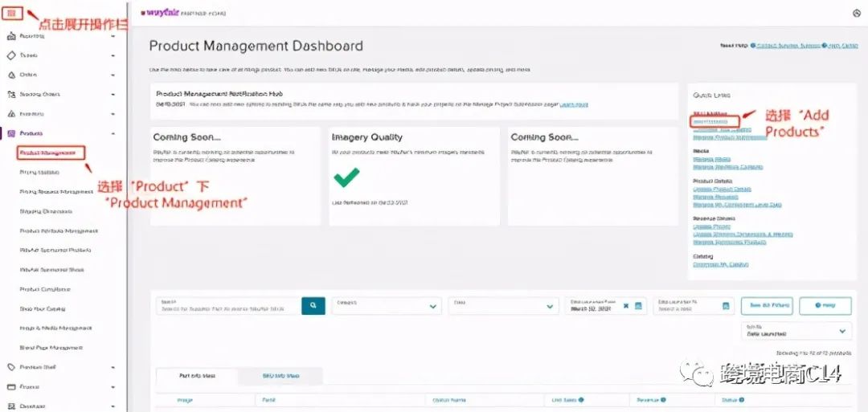
Task: Expand the Premium Shelf section chevron
Action: (x=113, y=367)
